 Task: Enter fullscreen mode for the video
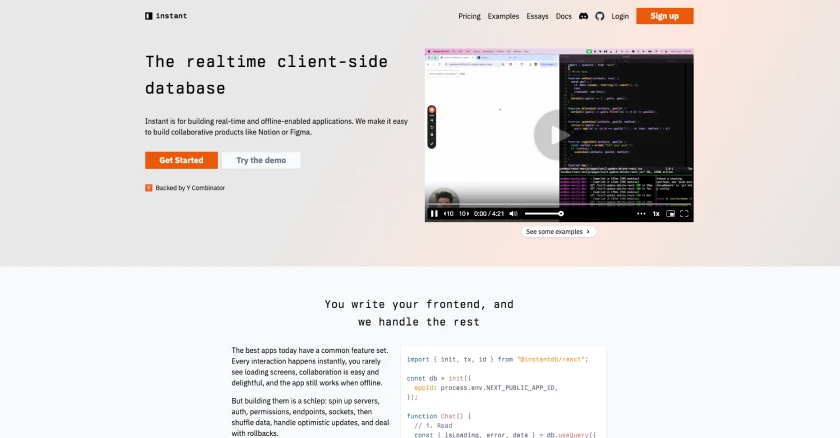(684, 214)
